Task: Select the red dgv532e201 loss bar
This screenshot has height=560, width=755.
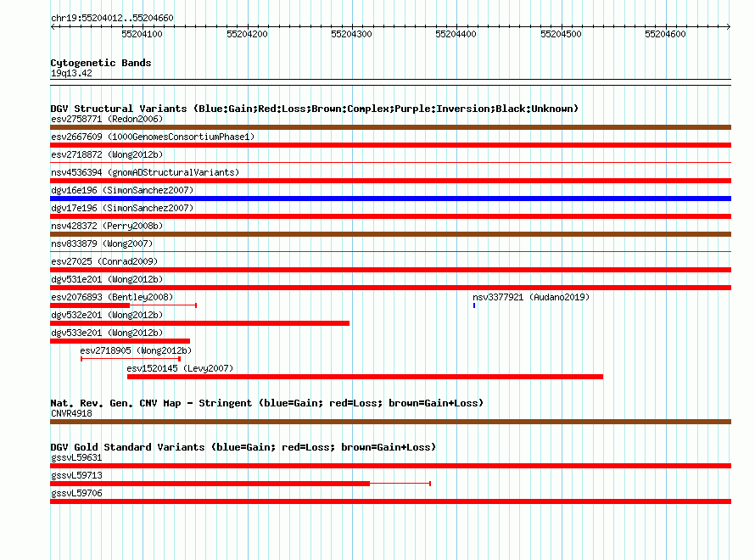Action: pos(200,323)
